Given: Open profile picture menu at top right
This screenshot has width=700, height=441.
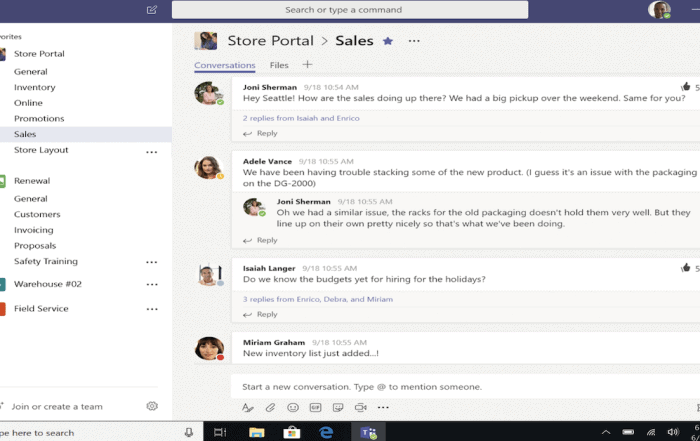Looking at the screenshot, I should (x=659, y=10).
